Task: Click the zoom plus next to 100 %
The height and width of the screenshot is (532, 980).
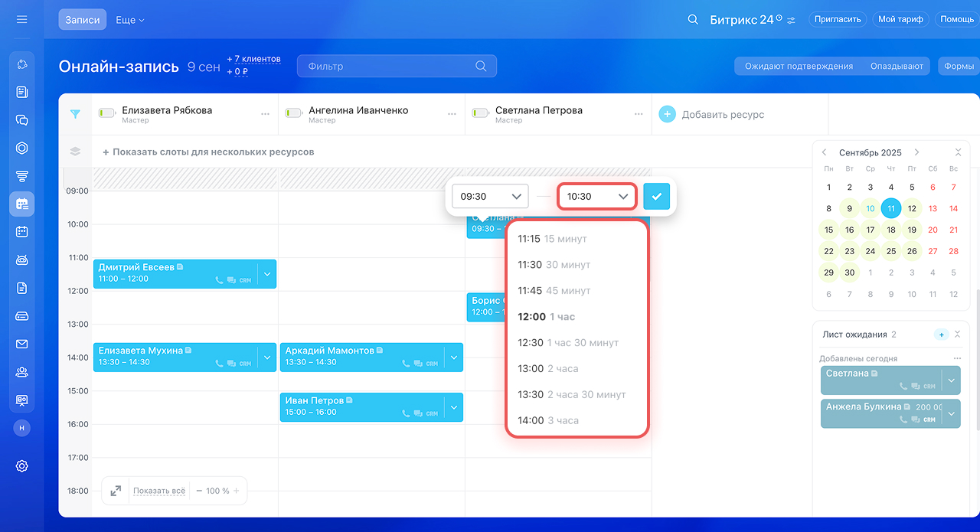Action: click(x=237, y=491)
